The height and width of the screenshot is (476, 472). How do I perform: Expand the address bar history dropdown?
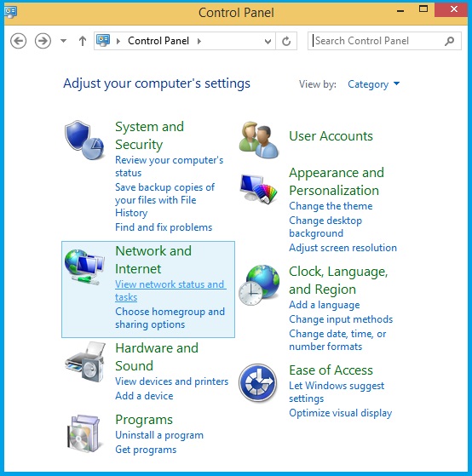tap(268, 41)
